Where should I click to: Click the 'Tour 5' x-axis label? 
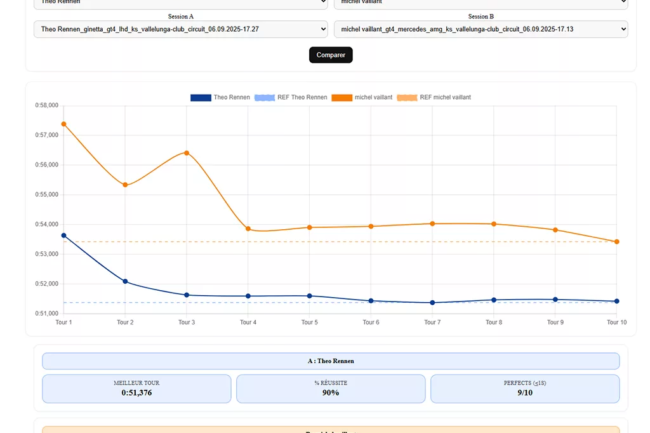pos(310,322)
